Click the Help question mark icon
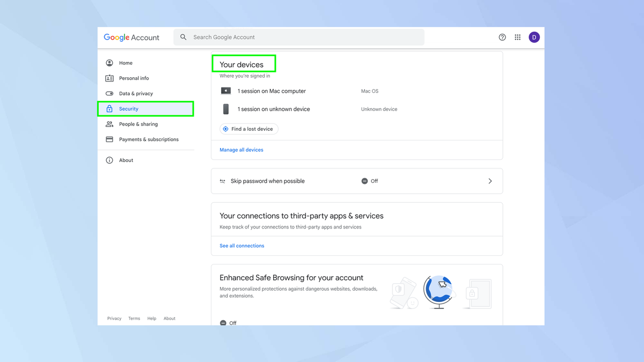 (502, 37)
